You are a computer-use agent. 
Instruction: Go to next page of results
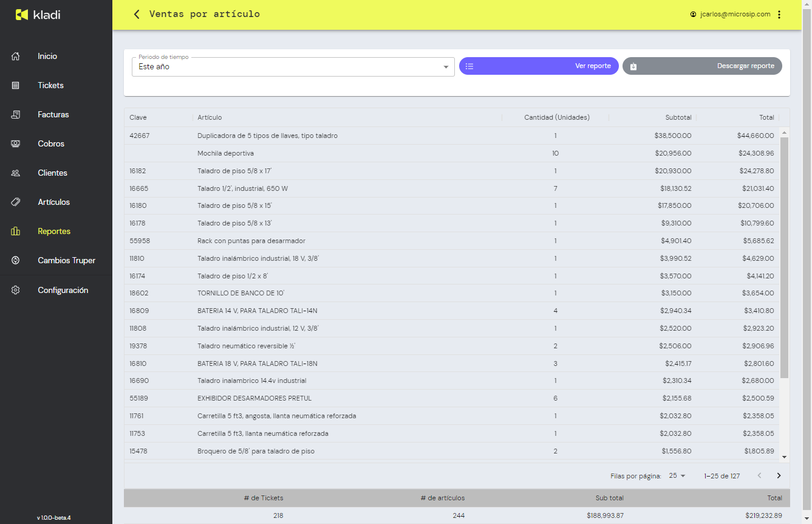click(x=779, y=476)
